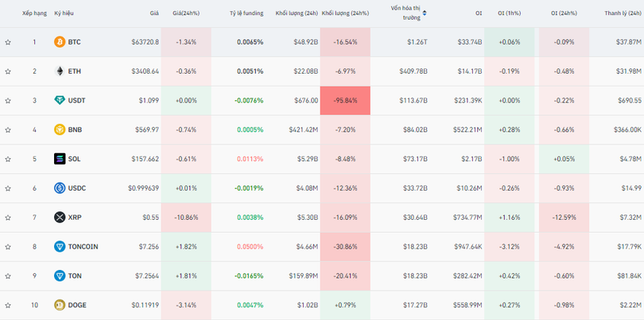The height and width of the screenshot is (320, 644).
Task: Click the red -95.84% USDT volume cell
Action: 345,100
